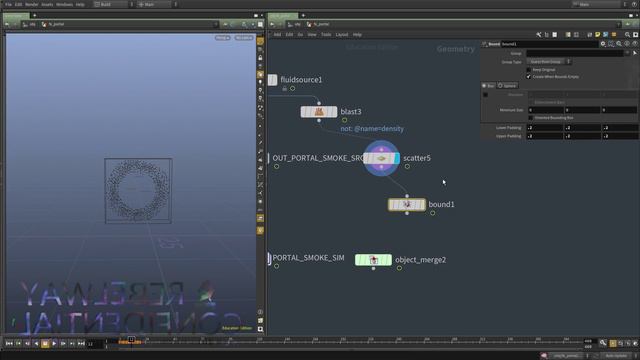This screenshot has width=640, height=360.
Task: Click the blue network box icon
Action: 606,35
